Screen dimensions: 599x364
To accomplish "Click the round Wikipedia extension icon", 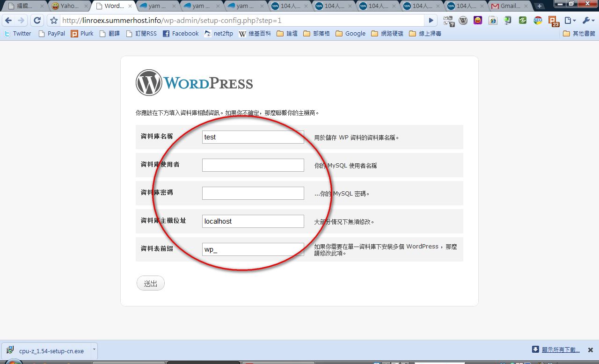I will (x=463, y=21).
